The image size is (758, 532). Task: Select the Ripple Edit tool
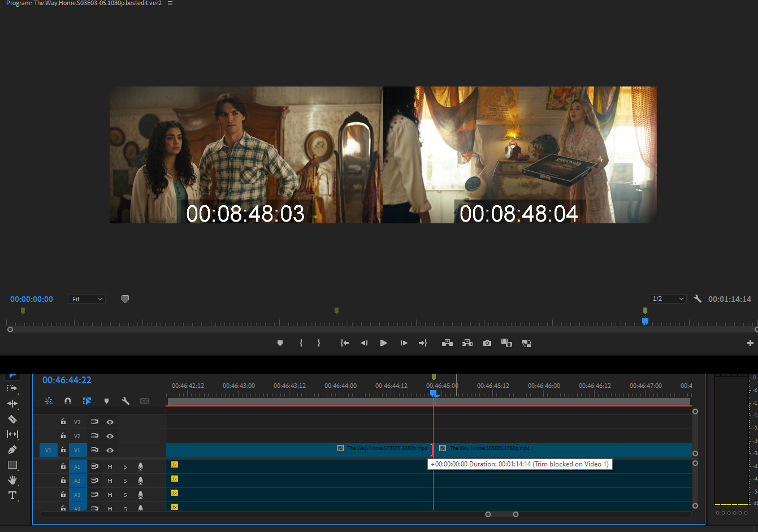point(12,404)
